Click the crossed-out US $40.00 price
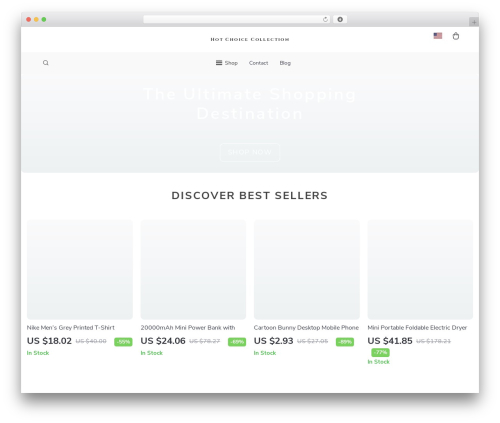 91,341
